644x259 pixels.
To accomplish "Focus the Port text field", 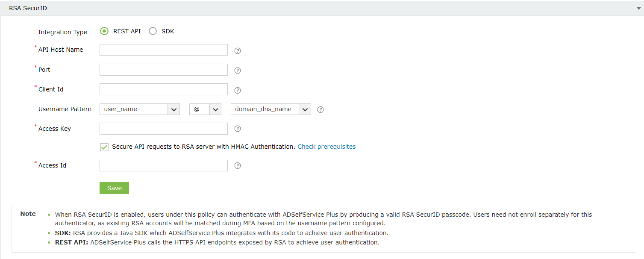I will [x=164, y=70].
